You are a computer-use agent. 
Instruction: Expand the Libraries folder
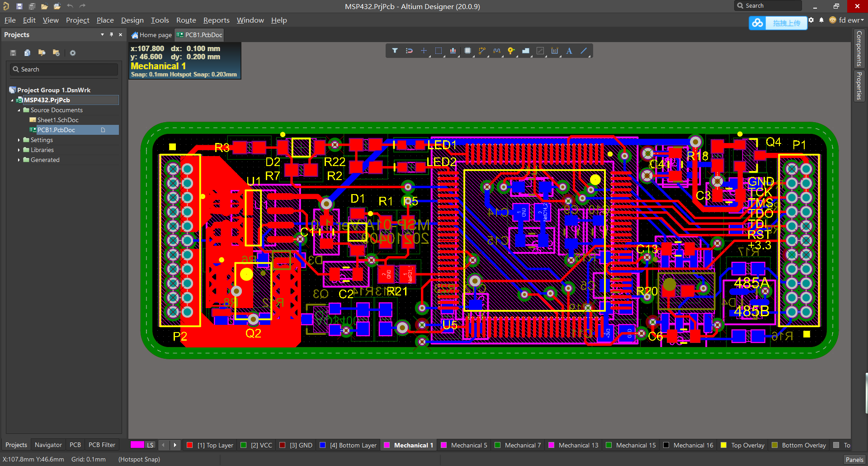tap(19, 150)
